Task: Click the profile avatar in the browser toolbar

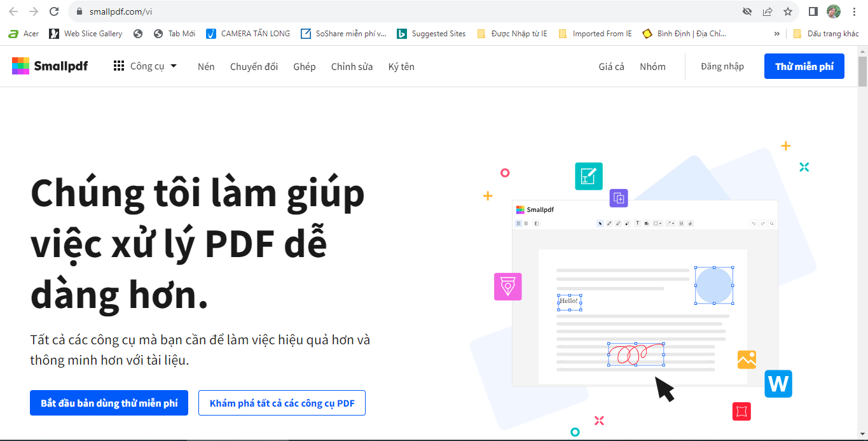Action: (x=833, y=11)
